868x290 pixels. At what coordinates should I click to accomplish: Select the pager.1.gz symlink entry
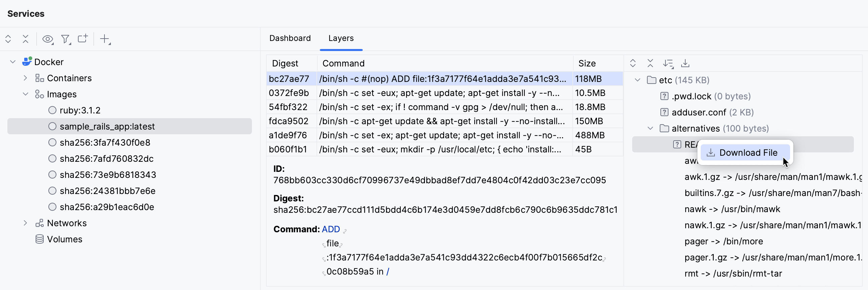tap(773, 257)
